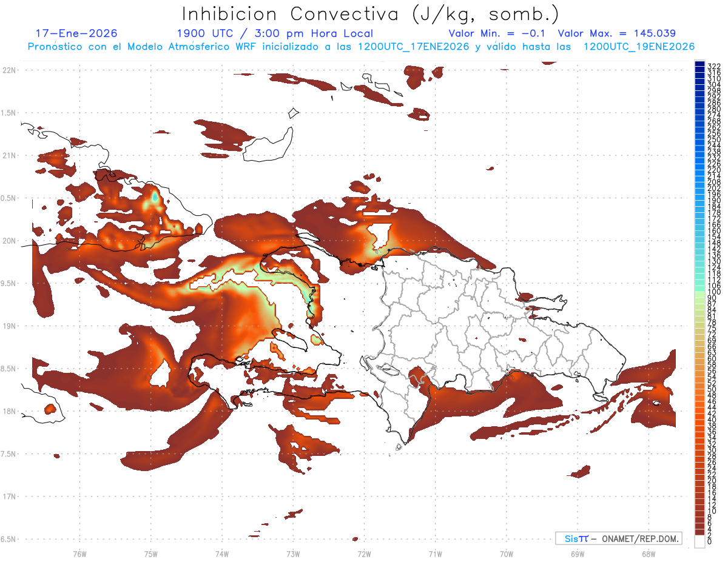The height and width of the screenshot is (562, 728).
Task: Click the "19N" latitude label
Action: (x=9, y=326)
